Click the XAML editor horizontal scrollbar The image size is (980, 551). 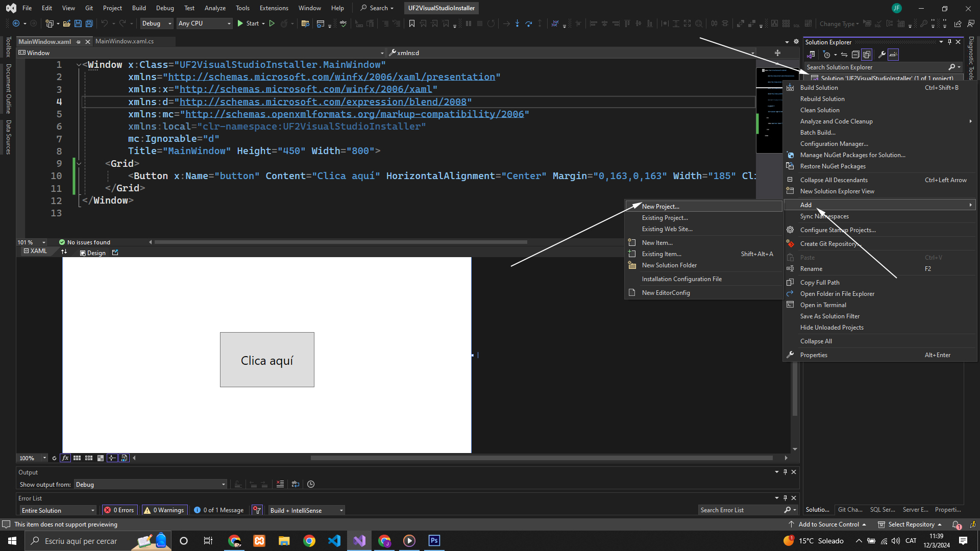(340, 242)
